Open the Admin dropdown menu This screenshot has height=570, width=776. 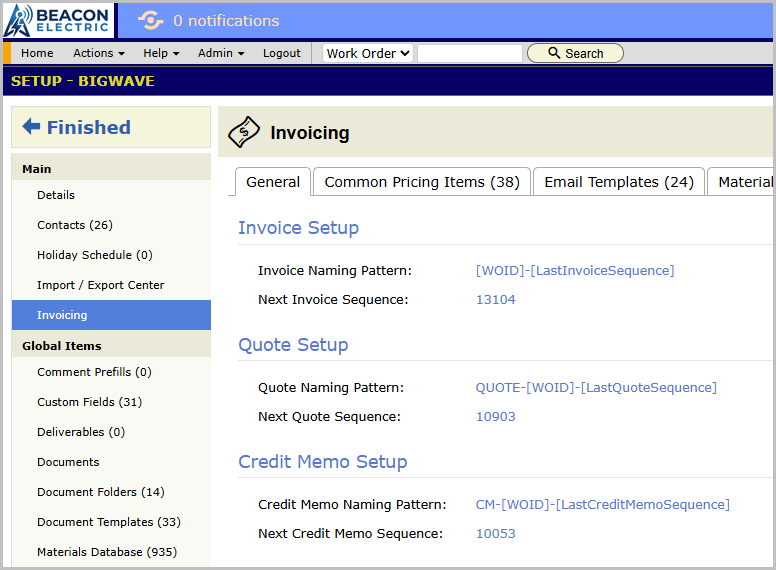[221, 53]
